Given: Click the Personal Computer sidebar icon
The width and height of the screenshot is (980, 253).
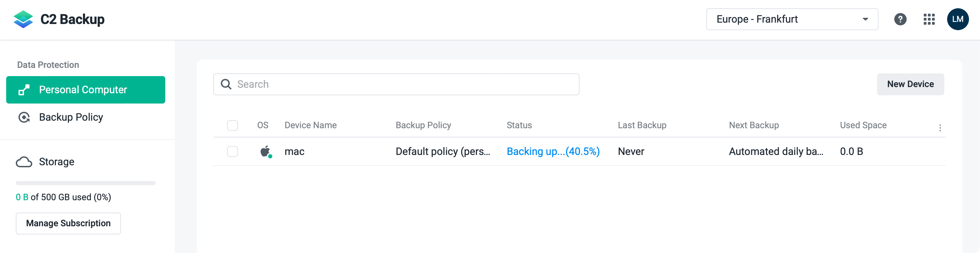Looking at the screenshot, I should pos(24,90).
